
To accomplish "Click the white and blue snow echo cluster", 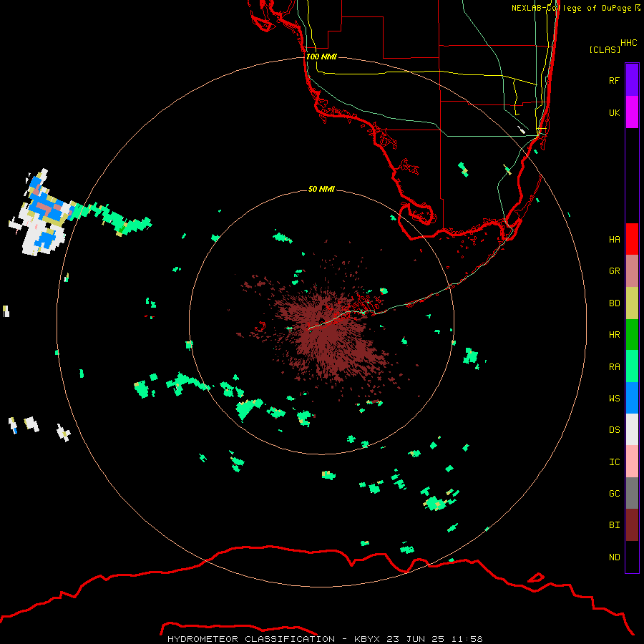I will 43,213.
